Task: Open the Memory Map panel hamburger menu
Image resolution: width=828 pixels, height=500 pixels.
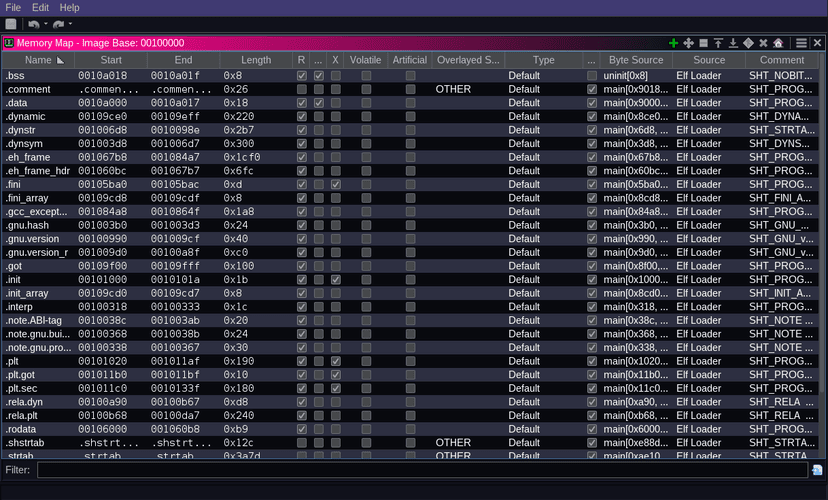Action: click(x=801, y=43)
